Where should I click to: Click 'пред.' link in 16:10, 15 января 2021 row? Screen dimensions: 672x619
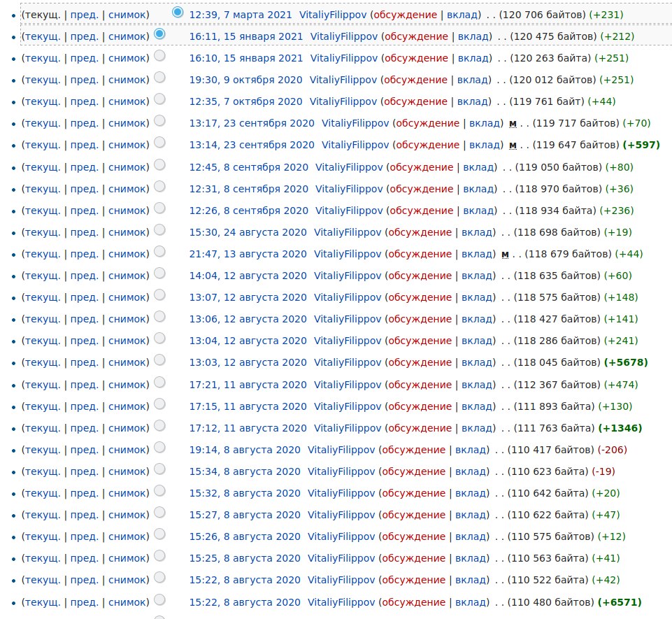click(85, 58)
